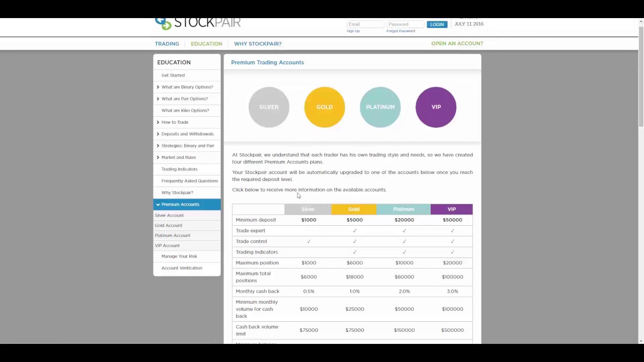This screenshot has height=362, width=644.
Task: Open Silver Account sidebar item
Action: coord(169,215)
